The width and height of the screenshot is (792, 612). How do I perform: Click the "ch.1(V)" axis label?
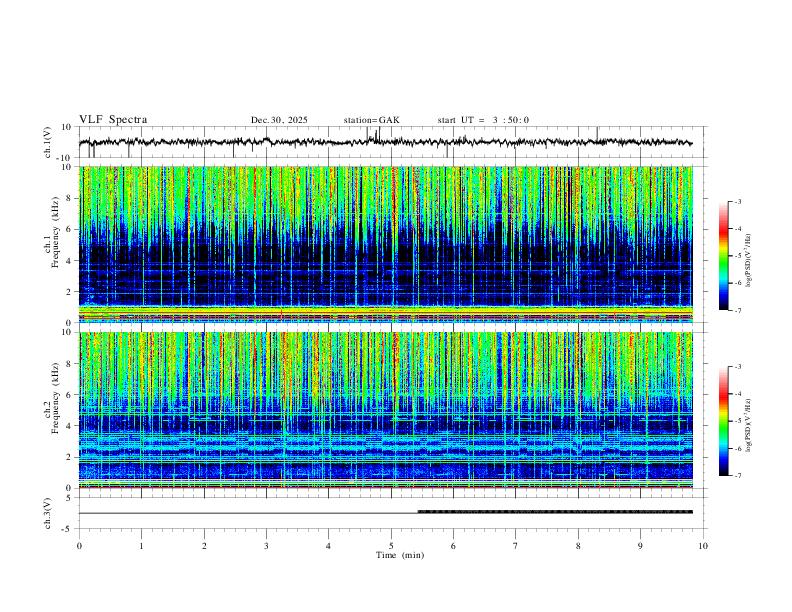pos(48,142)
